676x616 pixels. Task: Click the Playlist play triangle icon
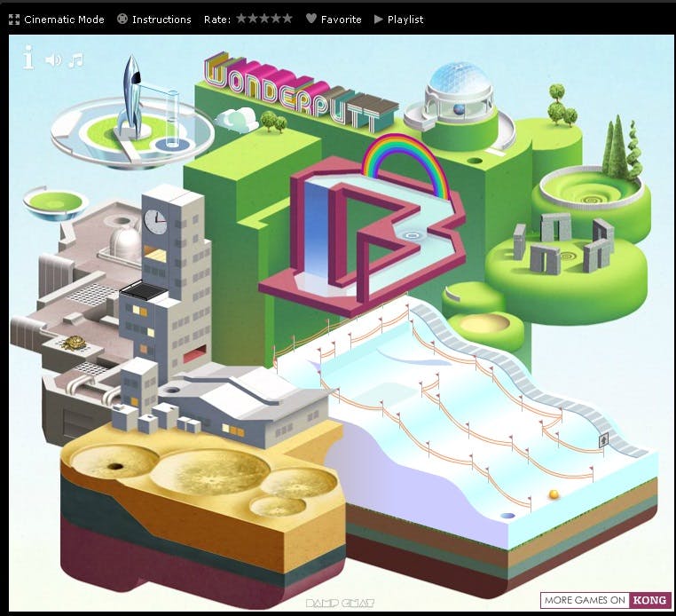tap(379, 19)
